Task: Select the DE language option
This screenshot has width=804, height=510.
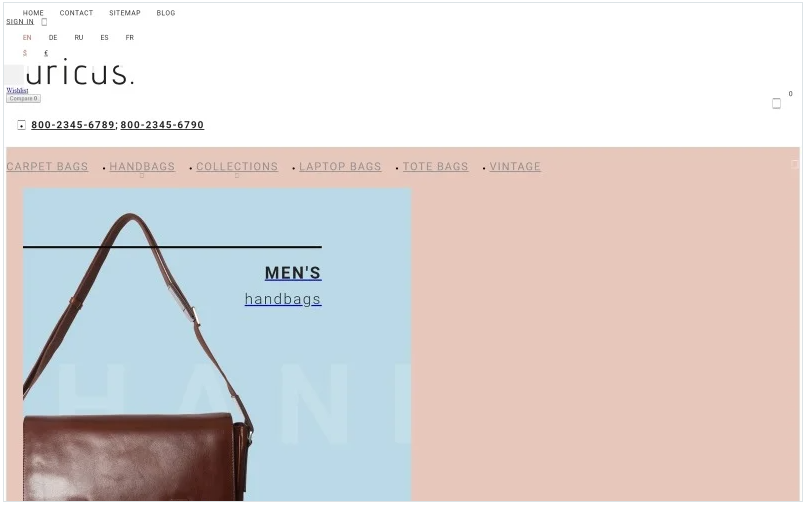Action: tap(53, 37)
